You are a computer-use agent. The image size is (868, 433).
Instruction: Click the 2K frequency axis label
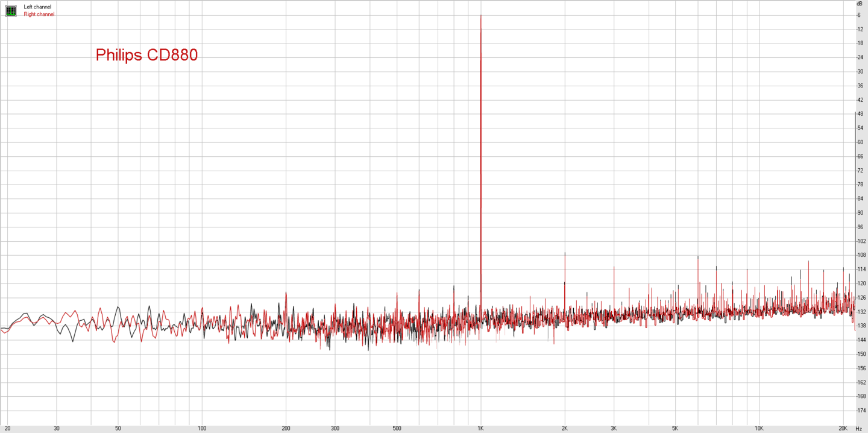pyautogui.click(x=565, y=428)
